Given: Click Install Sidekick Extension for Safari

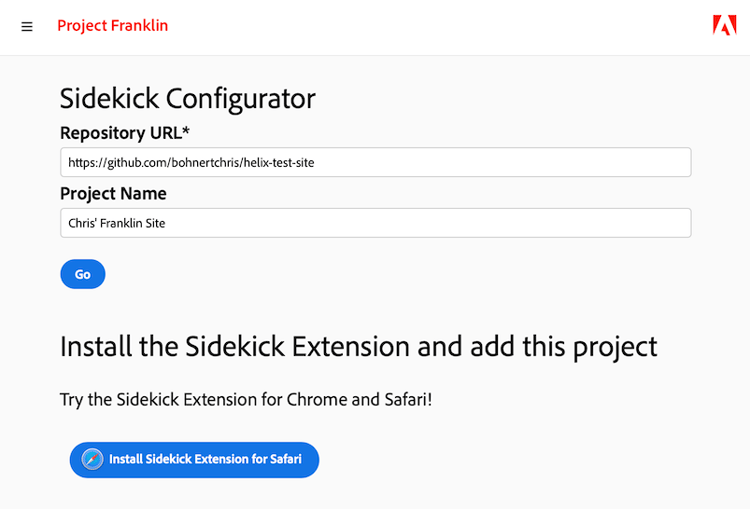Looking at the screenshot, I should [x=205, y=459].
